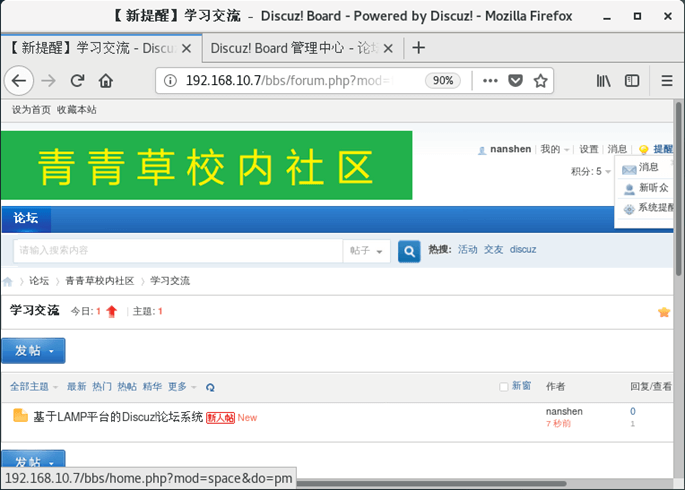
Task: Filter threads by 精华
Action: point(152,386)
